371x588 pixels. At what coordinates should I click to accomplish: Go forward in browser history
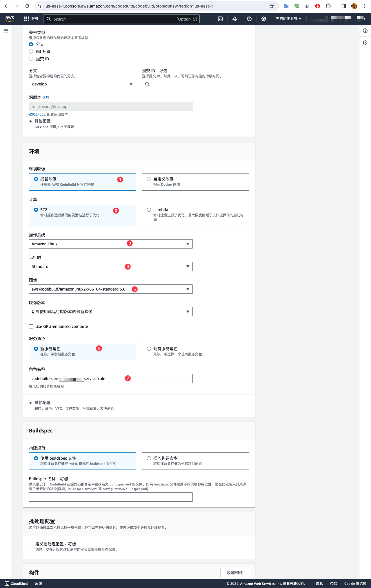click(x=17, y=6)
